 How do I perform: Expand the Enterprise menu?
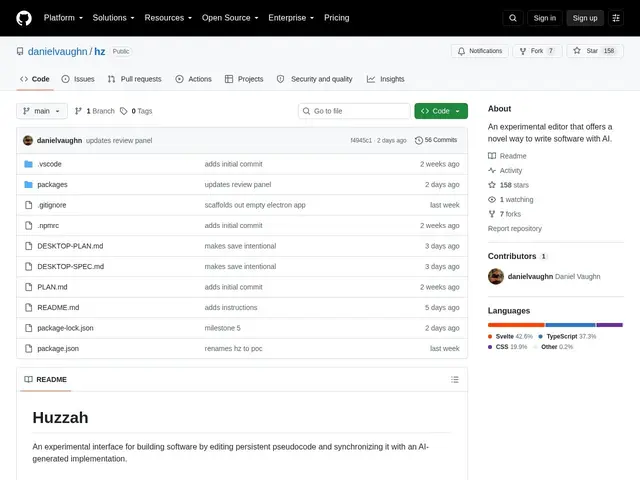(x=291, y=18)
